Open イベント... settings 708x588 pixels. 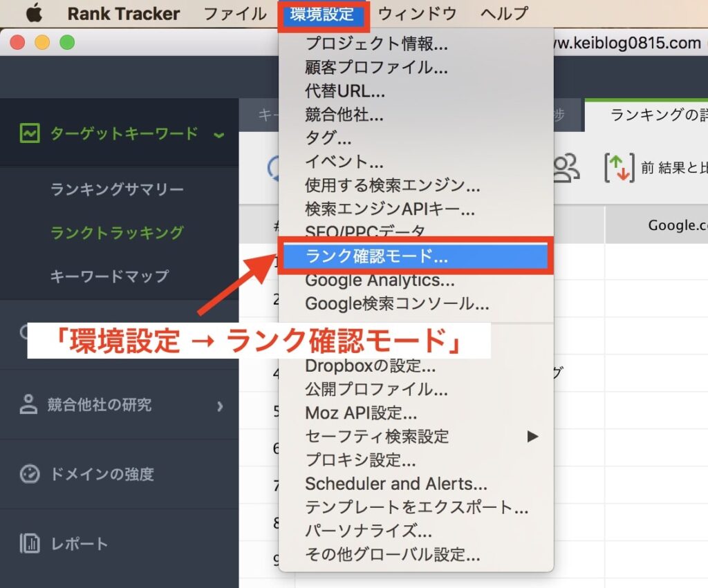[344, 162]
